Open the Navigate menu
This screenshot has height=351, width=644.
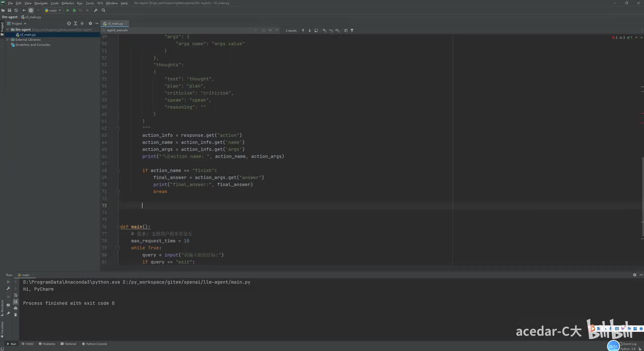(41, 3)
